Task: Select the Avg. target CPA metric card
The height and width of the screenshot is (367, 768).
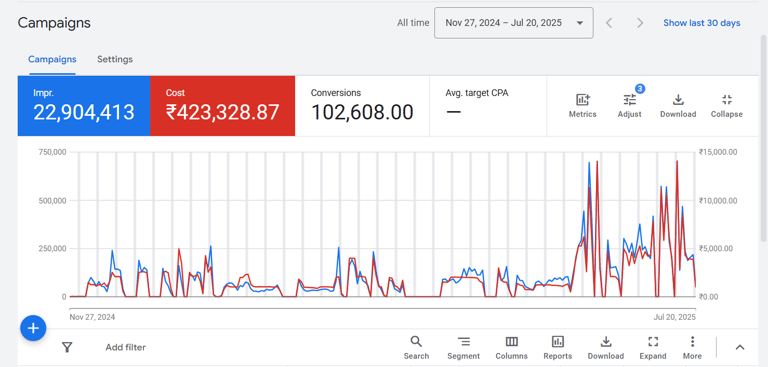Action: 488,106
